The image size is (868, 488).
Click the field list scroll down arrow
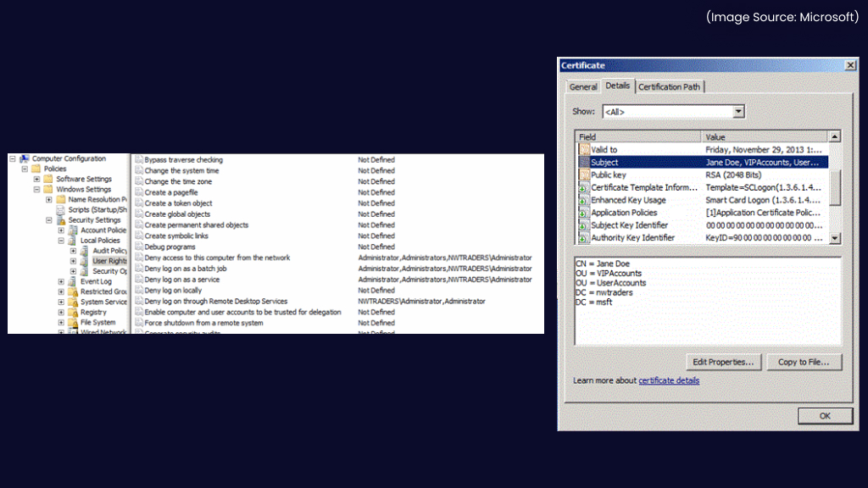click(x=835, y=238)
